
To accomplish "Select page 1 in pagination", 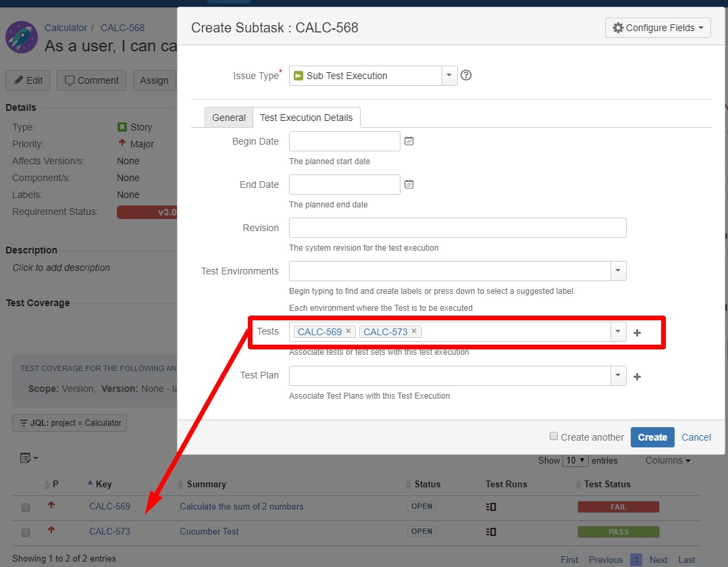I will pos(636,560).
